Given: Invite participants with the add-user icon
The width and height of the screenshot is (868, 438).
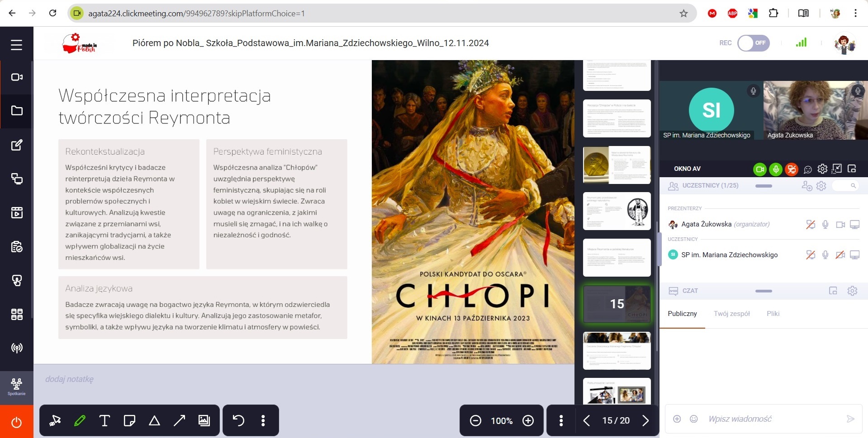Looking at the screenshot, I should (x=807, y=186).
